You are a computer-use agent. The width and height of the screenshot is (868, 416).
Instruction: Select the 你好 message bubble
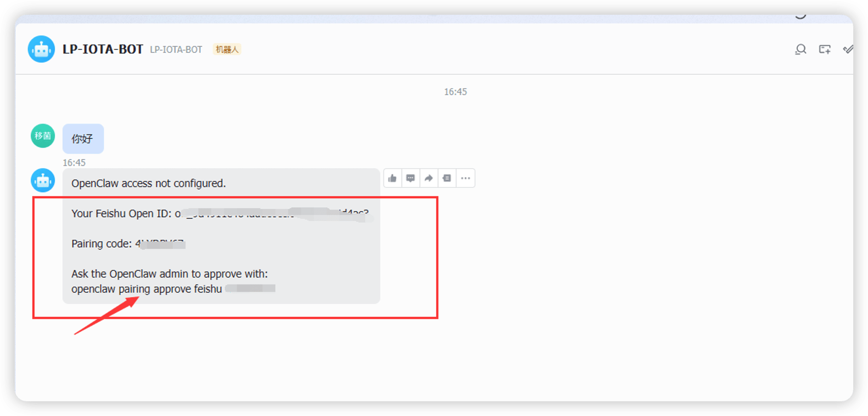(x=83, y=139)
